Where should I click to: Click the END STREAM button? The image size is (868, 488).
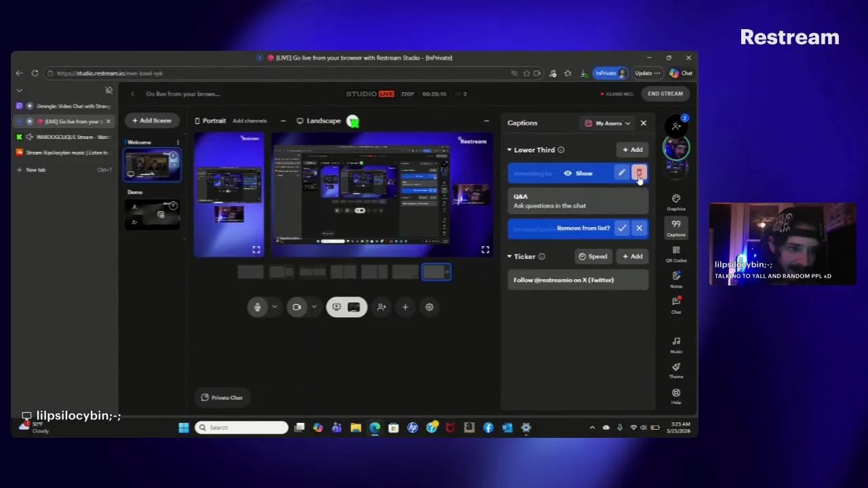point(665,94)
